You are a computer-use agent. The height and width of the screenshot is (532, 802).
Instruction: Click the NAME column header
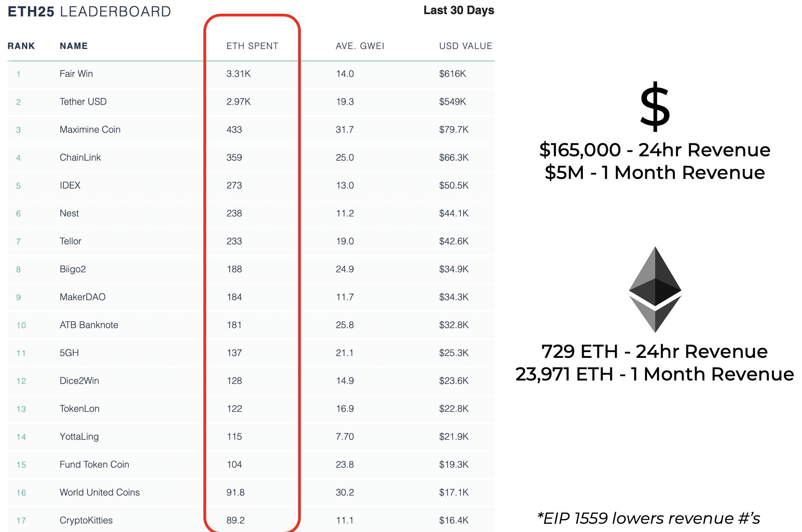click(74, 46)
